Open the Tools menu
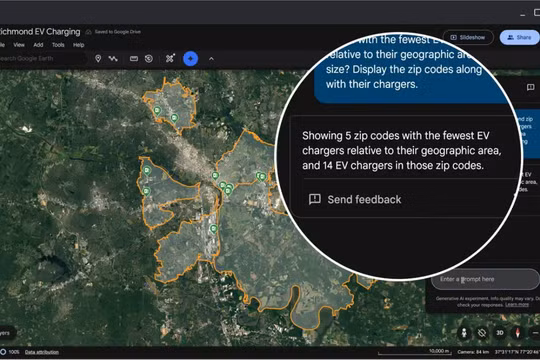The height and width of the screenshot is (360, 540). click(x=58, y=45)
